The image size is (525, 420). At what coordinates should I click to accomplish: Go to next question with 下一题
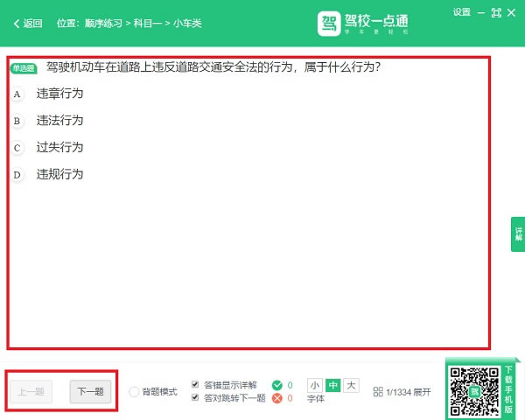point(90,391)
